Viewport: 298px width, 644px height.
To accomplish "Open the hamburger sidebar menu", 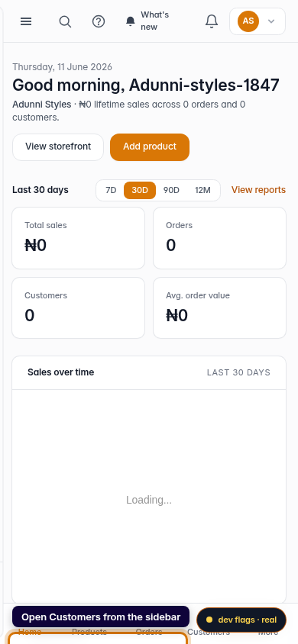I will pyautogui.click(x=26, y=21).
